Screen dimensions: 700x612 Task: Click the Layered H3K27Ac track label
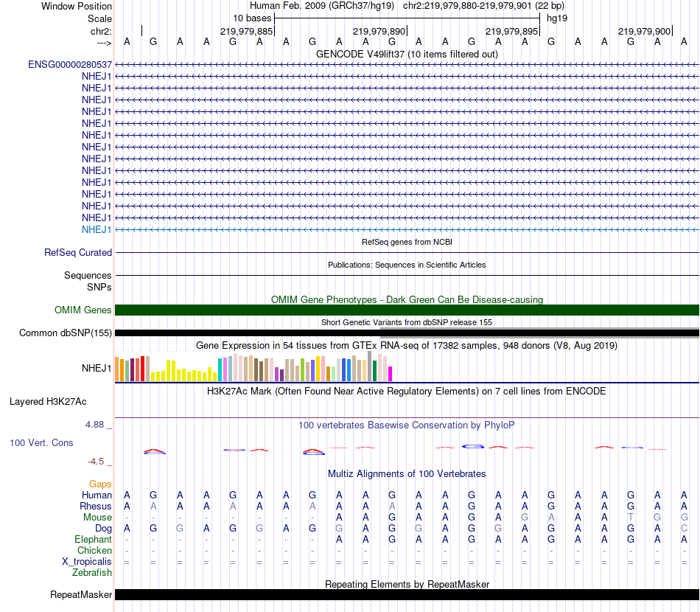point(48,402)
